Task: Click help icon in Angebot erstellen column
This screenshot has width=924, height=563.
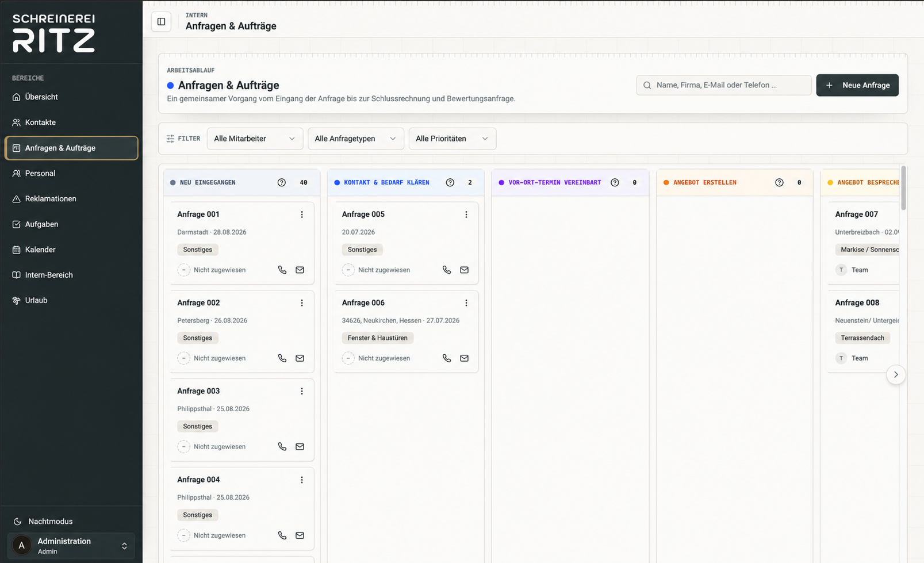Action: tap(779, 182)
